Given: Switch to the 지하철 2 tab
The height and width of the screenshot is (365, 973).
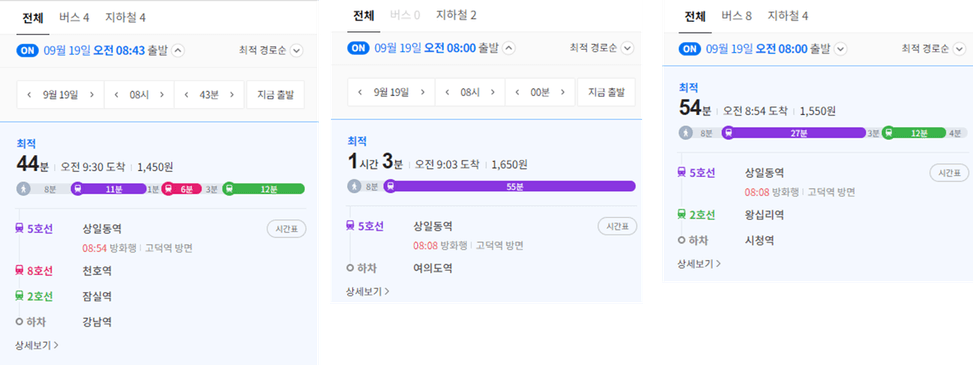Looking at the screenshot, I should click(456, 15).
